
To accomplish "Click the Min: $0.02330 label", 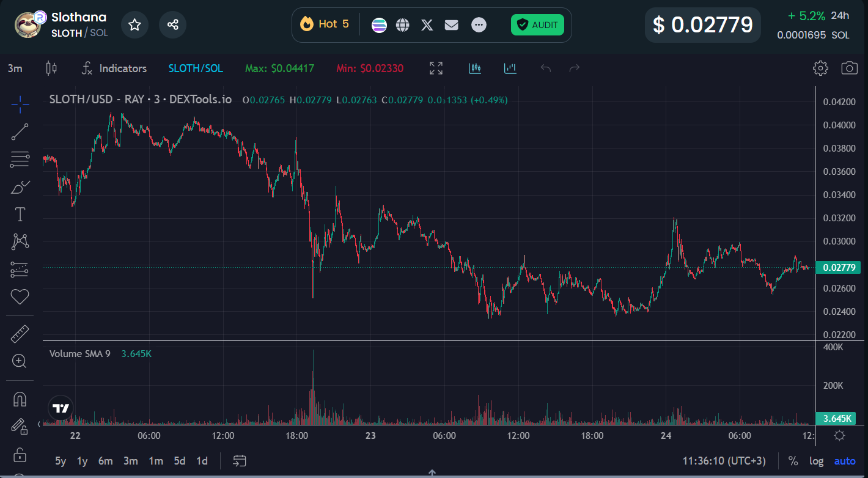I will pyautogui.click(x=370, y=68).
